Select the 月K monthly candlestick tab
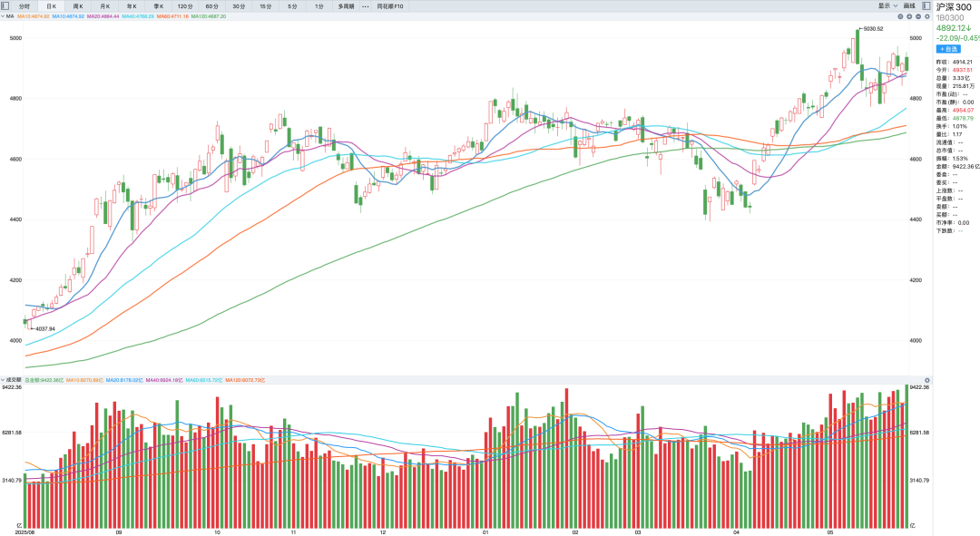Viewport: 980px width, 536px height. coord(105,6)
